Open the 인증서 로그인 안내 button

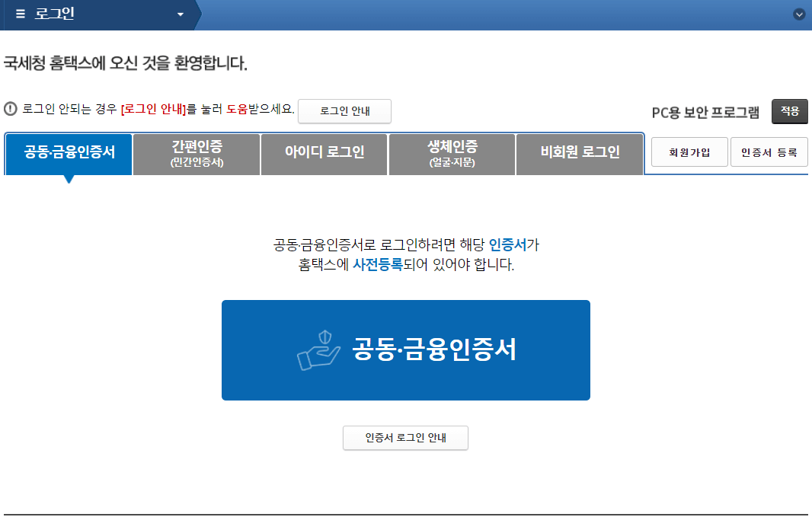click(x=405, y=438)
